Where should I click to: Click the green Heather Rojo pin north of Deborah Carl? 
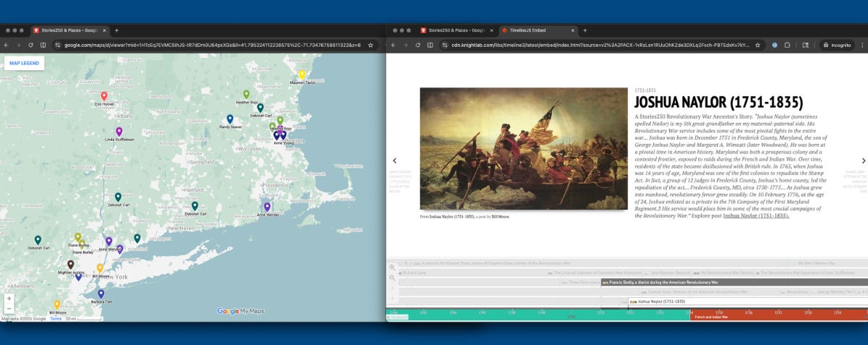[246, 94]
